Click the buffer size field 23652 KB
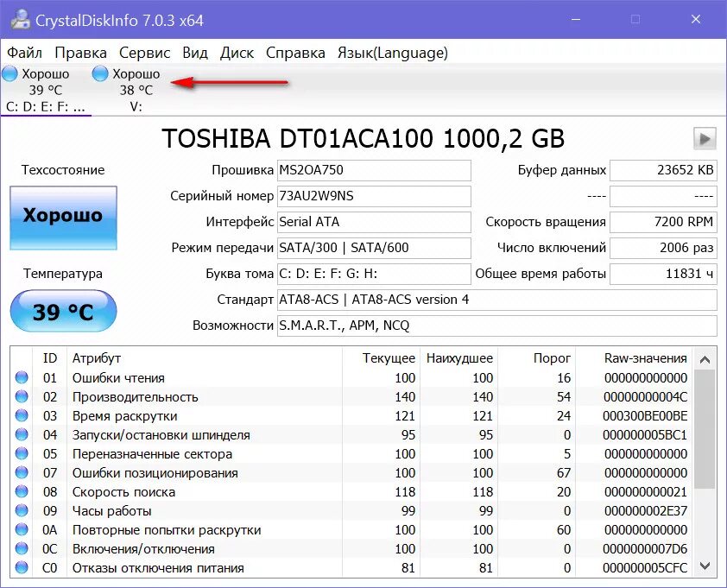 coord(663,170)
